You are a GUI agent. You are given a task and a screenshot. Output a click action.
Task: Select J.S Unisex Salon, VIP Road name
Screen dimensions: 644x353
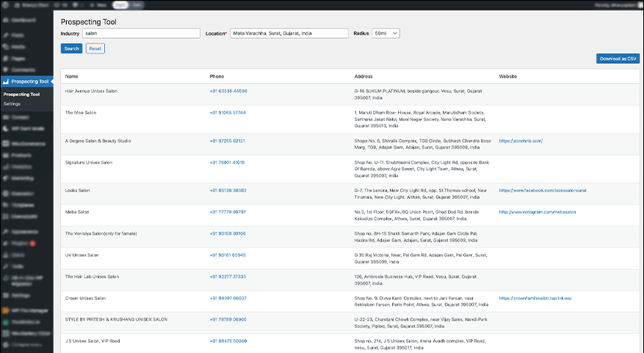point(93,341)
